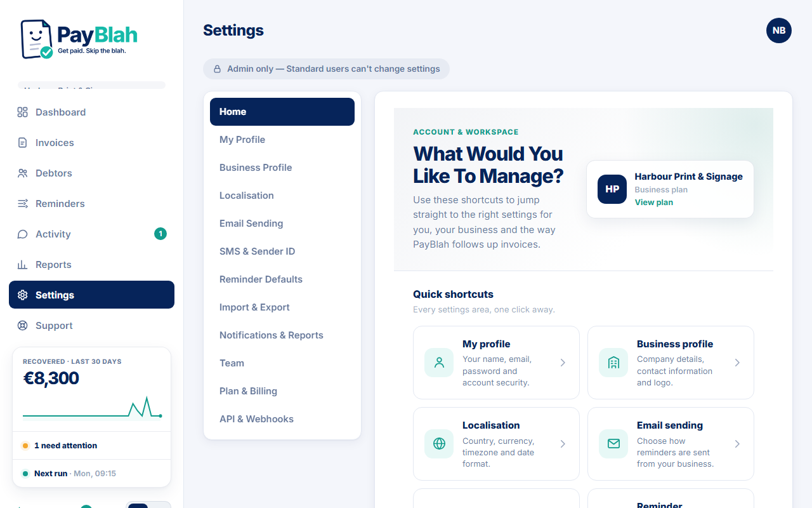The height and width of the screenshot is (508, 812).
Task: Open Dashboard via its grid icon
Action: 23,112
